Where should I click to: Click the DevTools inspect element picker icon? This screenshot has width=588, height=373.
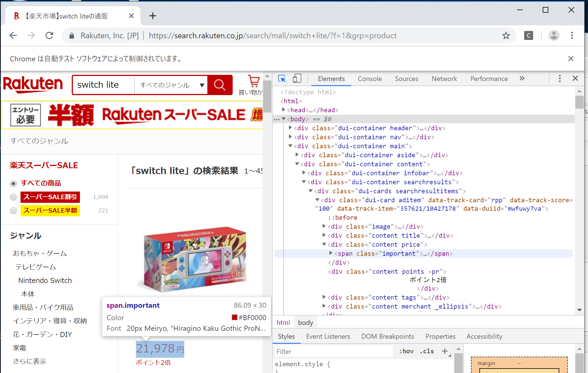point(282,78)
